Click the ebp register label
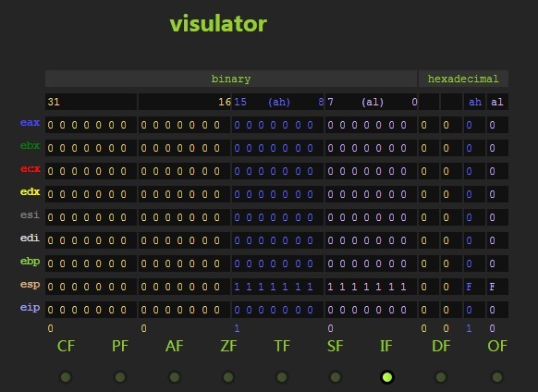This screenshot has width=538, height=392. [x=30, y=262]
